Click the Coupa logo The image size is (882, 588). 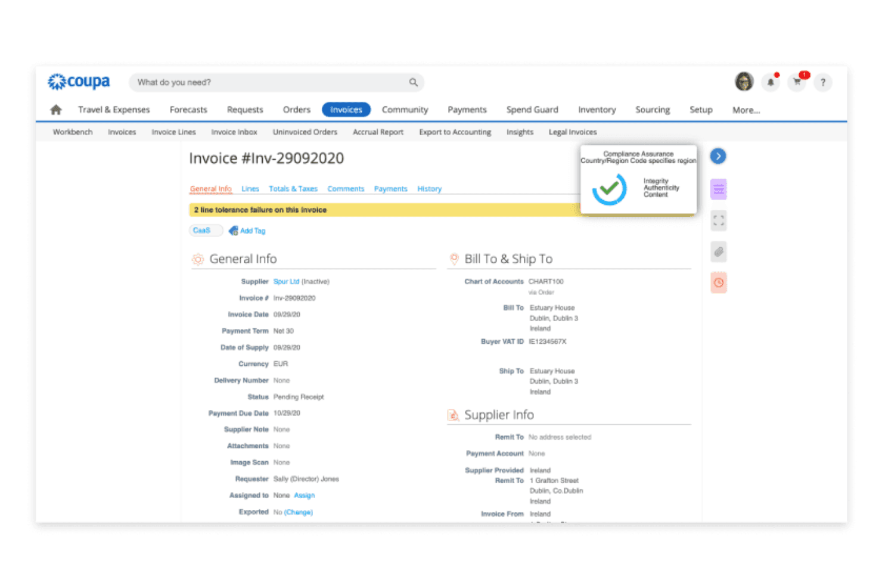pyautogui.click(x=79, y=82)
